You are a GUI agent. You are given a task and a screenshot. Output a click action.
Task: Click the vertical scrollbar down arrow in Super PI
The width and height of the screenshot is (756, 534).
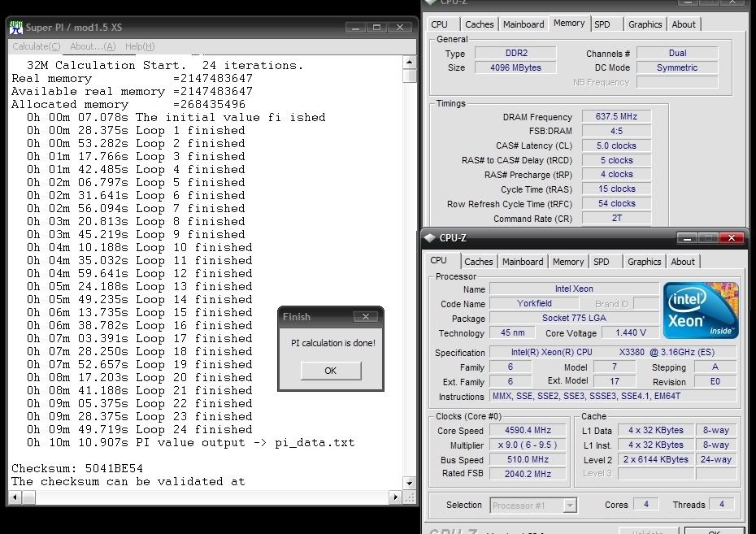pos(410,483)
